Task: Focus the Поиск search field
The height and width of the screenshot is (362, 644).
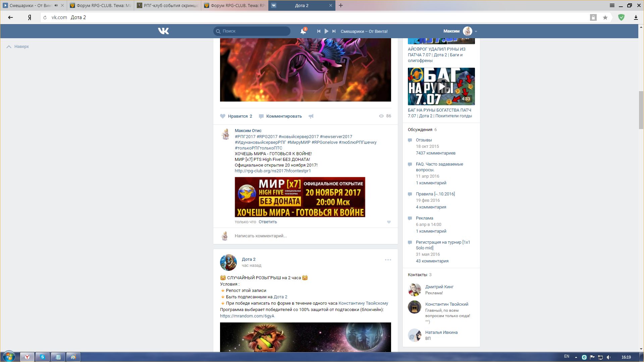Action: (252, 31)
